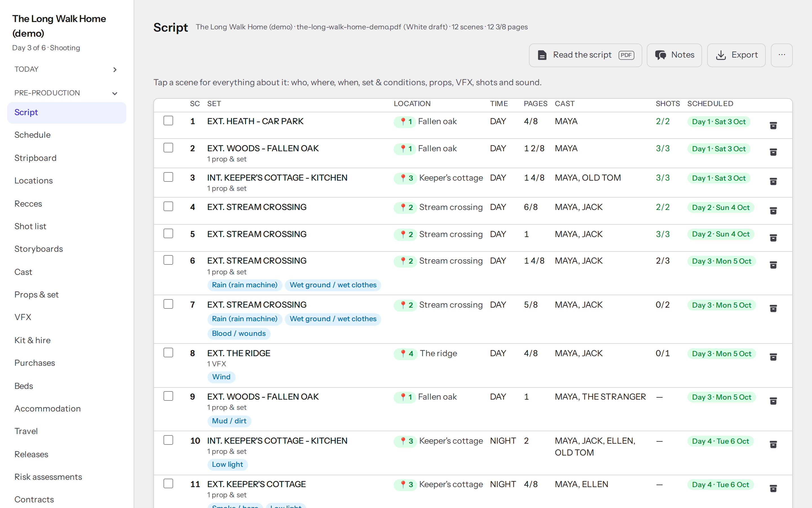Image resolution: width=812 pixels, height=508 pixels.
Task: Click the Low light tag on scene 10
Action: pyautogui.click(x=227, y=465)
